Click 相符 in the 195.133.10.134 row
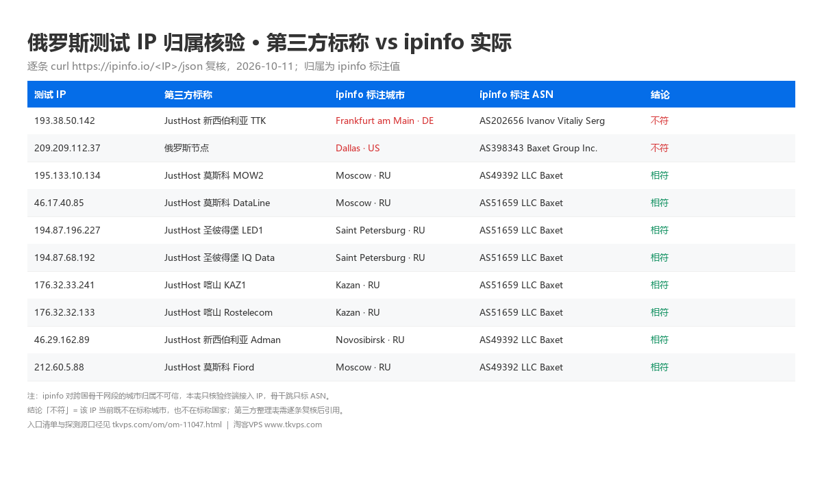Viewport: 822px width, 504px height. point(660,175)
